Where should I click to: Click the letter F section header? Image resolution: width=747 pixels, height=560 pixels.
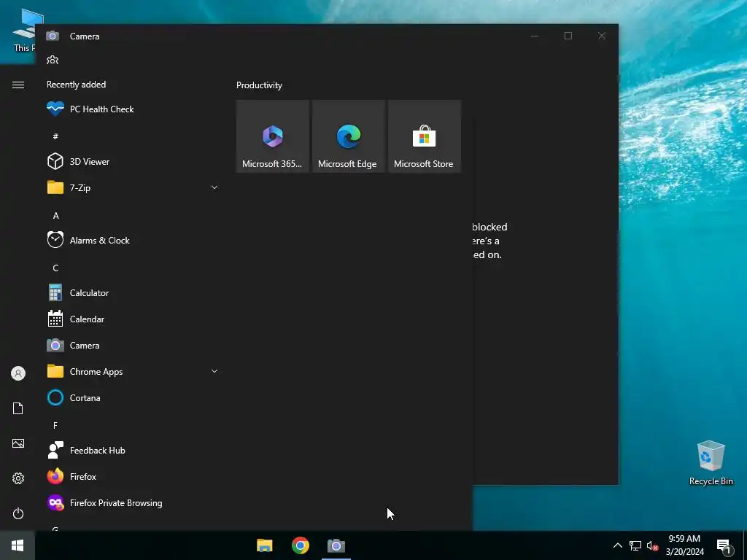coord(55,425)
